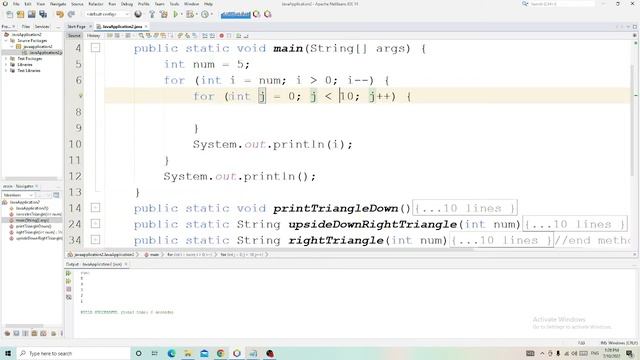The width and height of the screenshot is (640, 360).
Task: Click the fifth filter icon at Navigator bottom
Action: pyautogui.click(x=43, y=333)
